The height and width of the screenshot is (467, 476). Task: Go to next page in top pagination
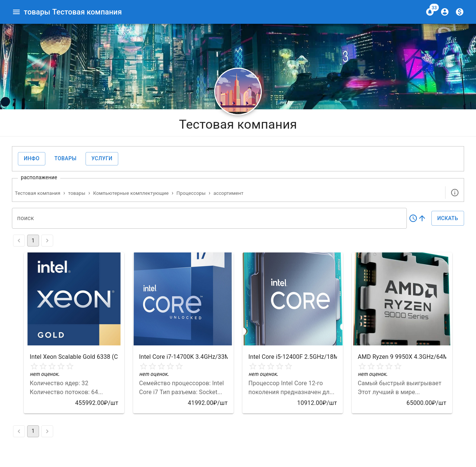(47, 241)
